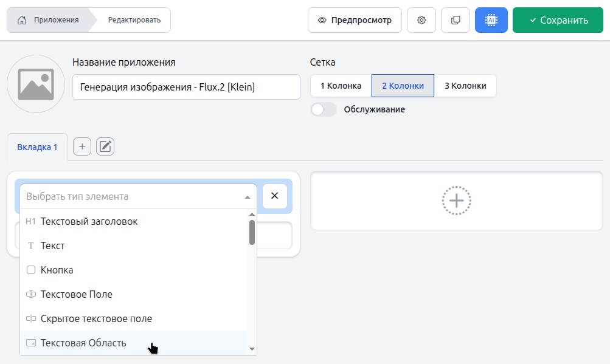
Task: Click the app image placeholder thumbnail
Action: click(x=36, y=84)
